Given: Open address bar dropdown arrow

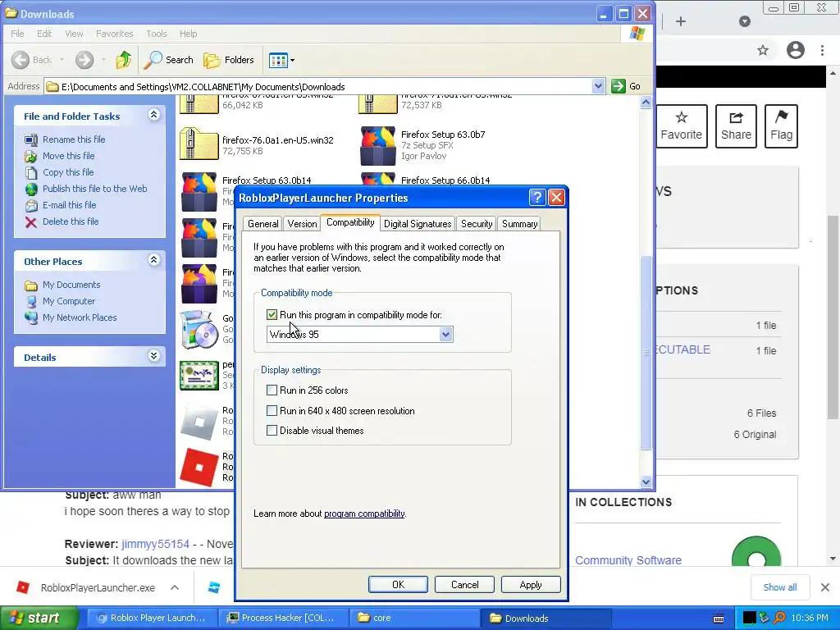Looking at the screenshot, I should [598, 86].
